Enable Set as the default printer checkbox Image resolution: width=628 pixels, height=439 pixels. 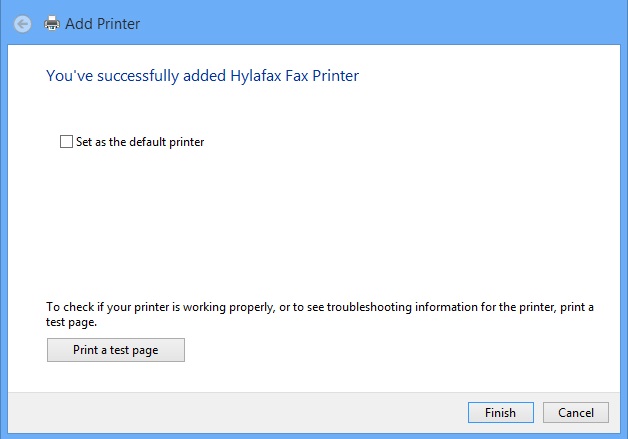tap(66, 141)
